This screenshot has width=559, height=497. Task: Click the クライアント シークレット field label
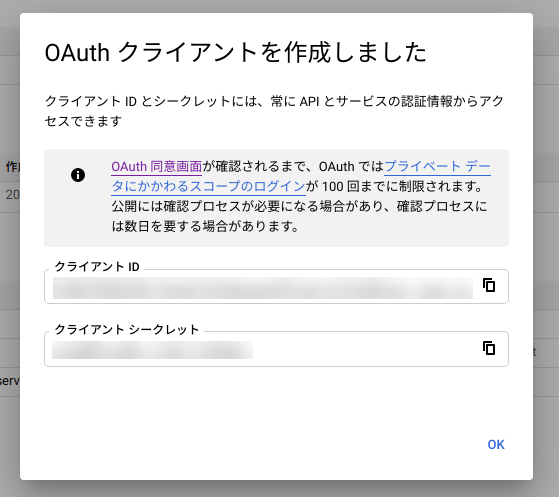(127, 329)
